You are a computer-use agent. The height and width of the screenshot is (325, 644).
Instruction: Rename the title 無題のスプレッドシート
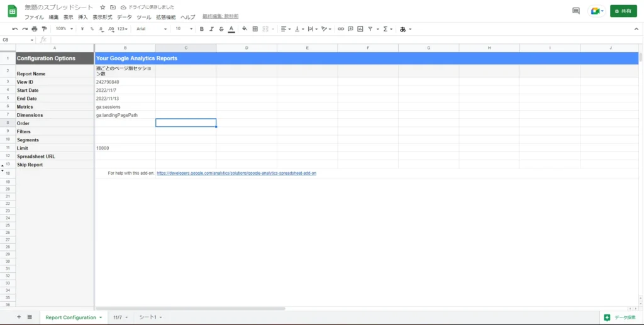point(58,8)
